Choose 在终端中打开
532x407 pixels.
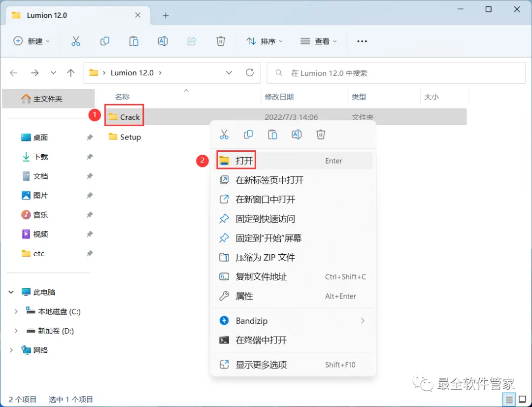coord(293,340)
